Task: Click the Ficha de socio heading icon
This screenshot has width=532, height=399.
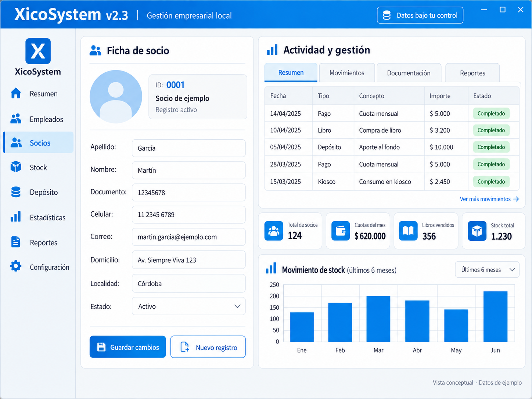Action: (x=95, y=51)
